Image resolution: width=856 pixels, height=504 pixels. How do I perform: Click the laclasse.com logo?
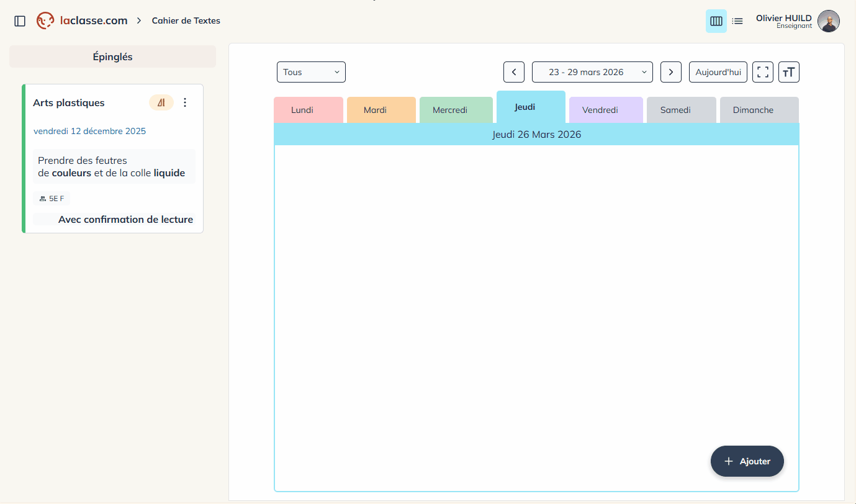(82, 20)
